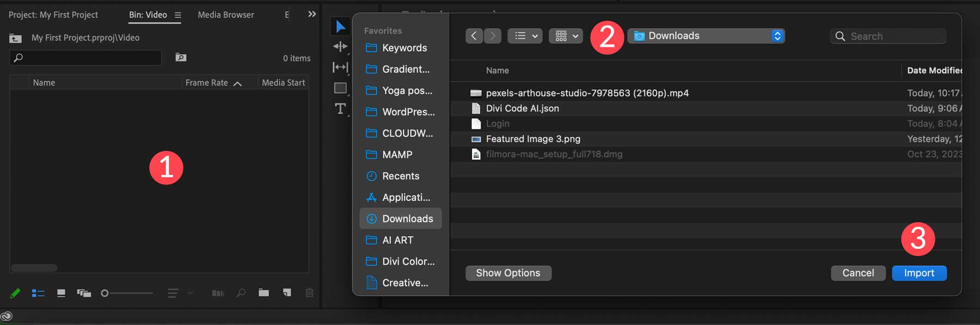Click the New Item icon
This screenshot has width=980, height=325.
(286, 293)
